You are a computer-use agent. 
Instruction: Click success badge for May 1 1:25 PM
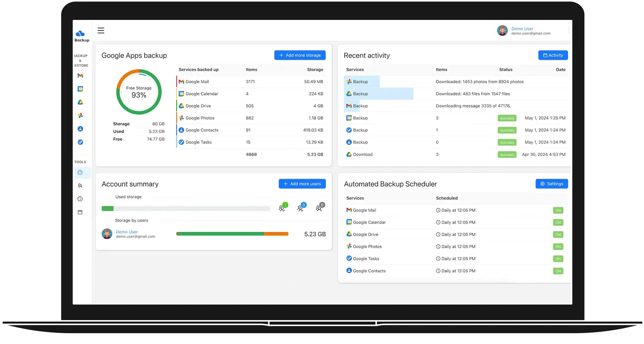click(507, 118)
